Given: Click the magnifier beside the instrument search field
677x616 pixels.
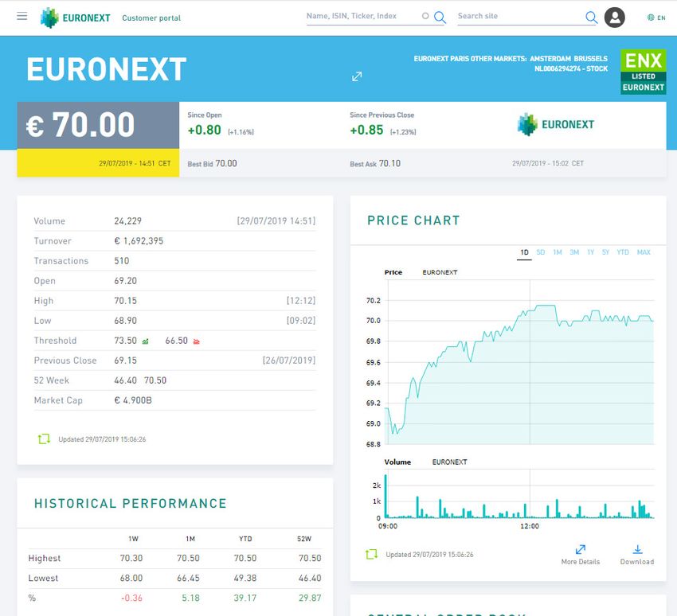Looking at the screenshot, I should coord(440,17).
